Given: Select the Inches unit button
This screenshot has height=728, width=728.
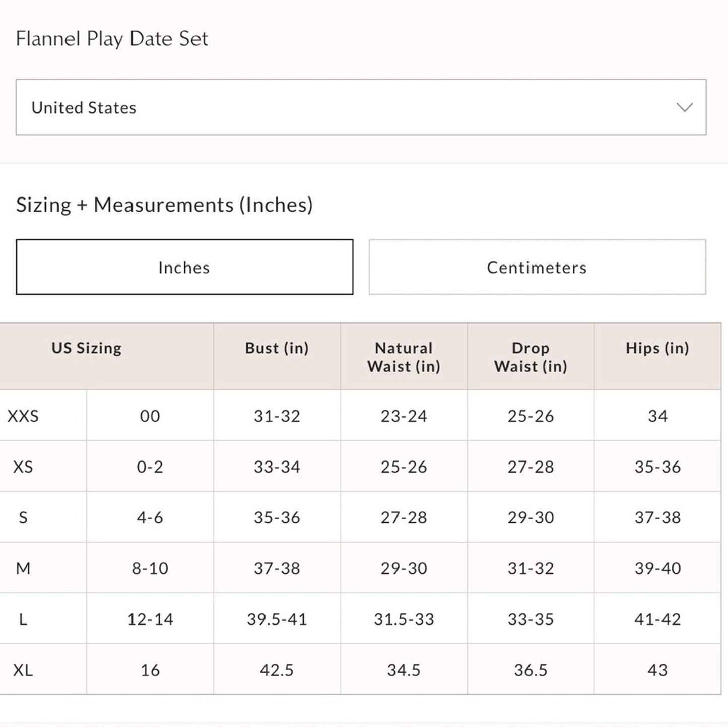Looking at the screenshot, I should 184,267.
